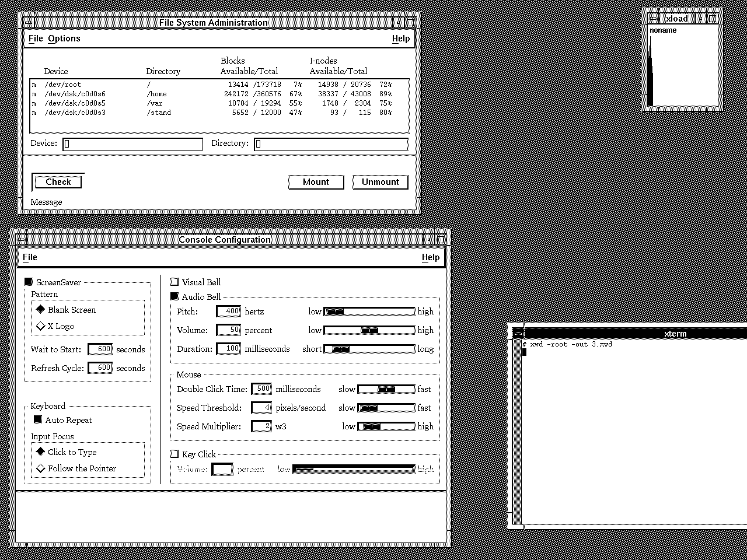
Task: Open the xload window menu icon
Action: (x=653, y=19)
